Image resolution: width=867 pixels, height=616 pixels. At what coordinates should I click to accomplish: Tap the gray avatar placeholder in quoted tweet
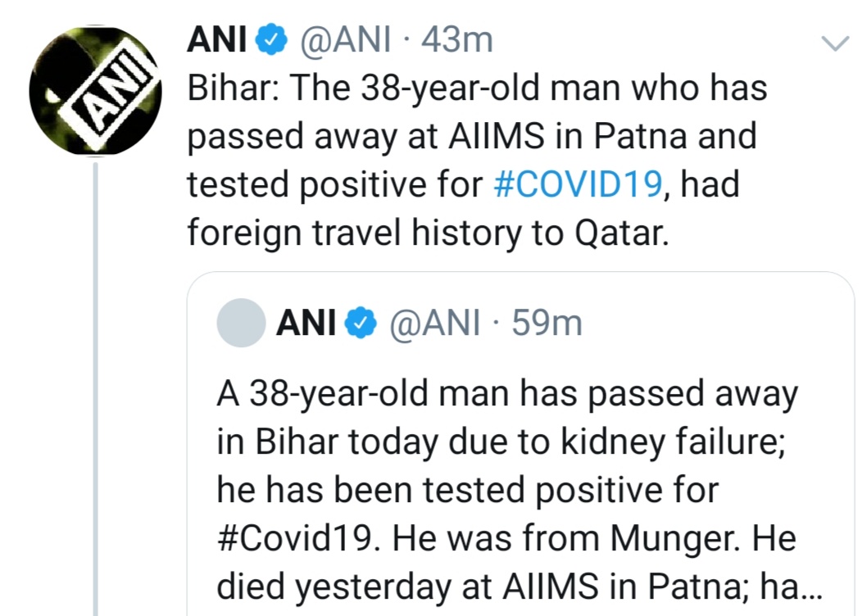241,323
